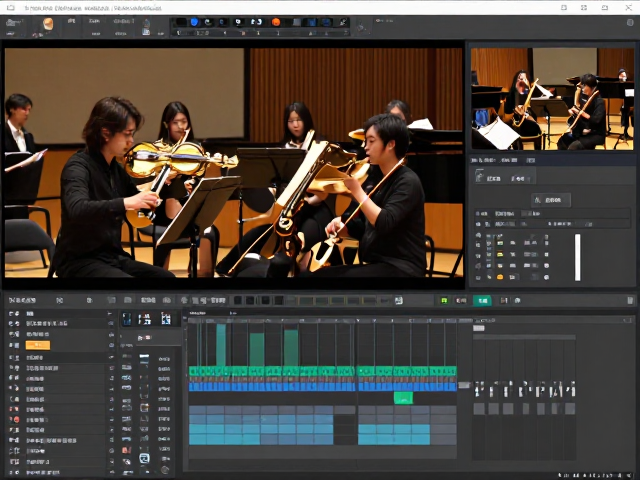
Task: Select the teal highlighted button in timeline toolbar
Action: [x=482, y=300]
